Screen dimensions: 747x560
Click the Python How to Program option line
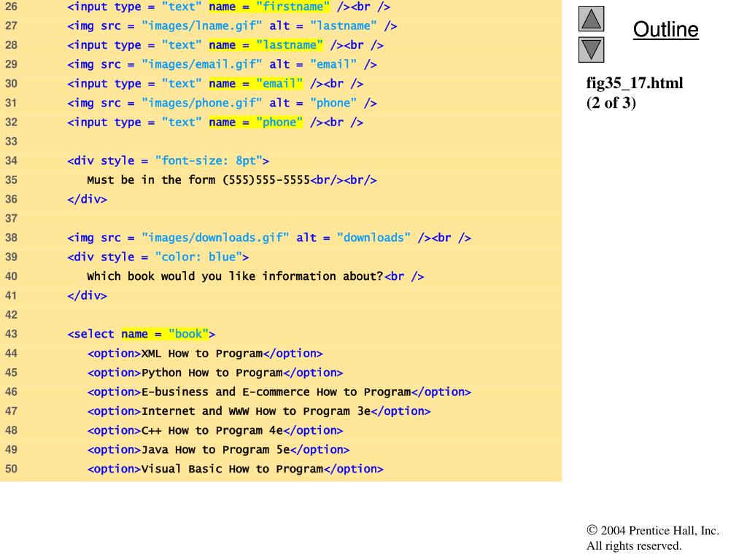click(215, 373)
